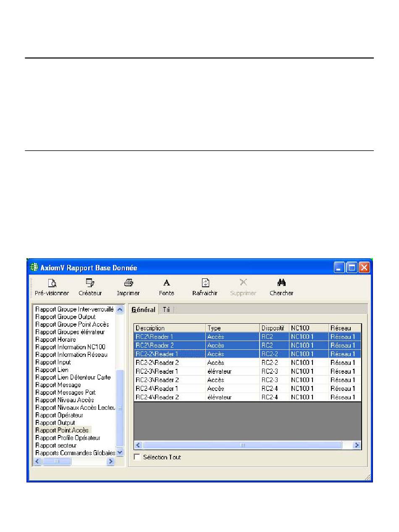Close the AxiomV Rapport window
Viewport: 399px width, 532px height.
tap(364, 267)
